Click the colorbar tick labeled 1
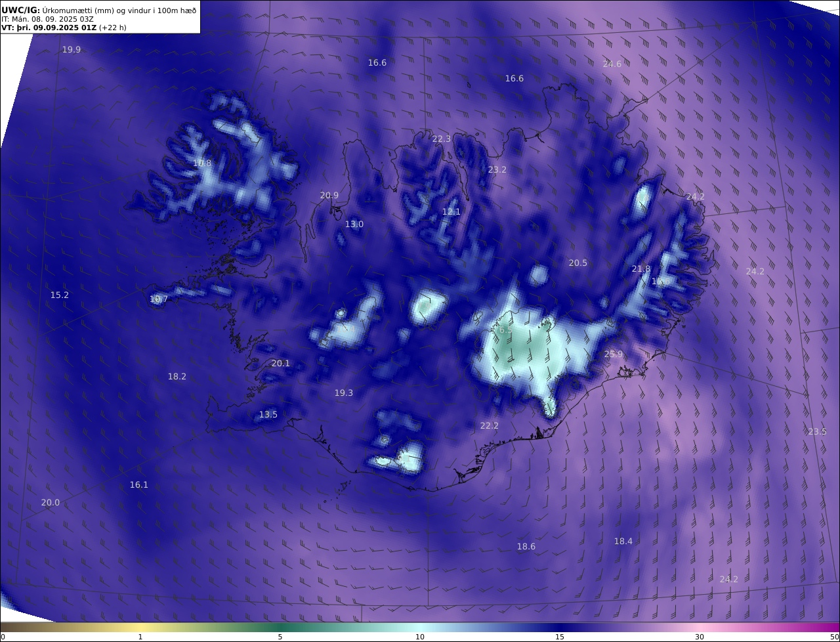This screenshot has height=642, width=840. [x=140, y=637]
